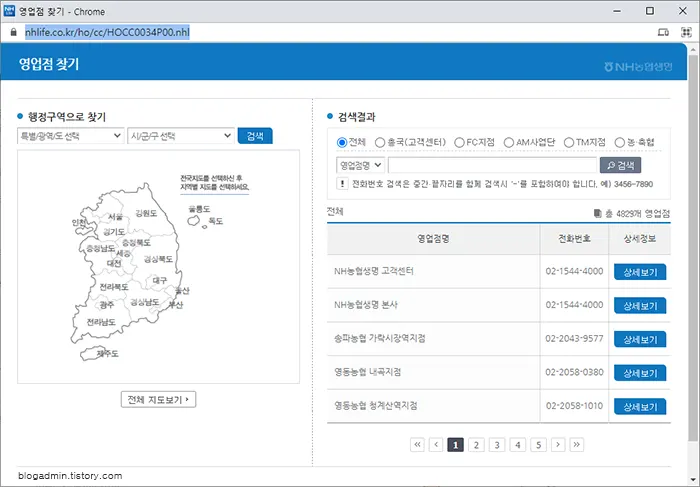View details for NH농협생명 고객센터
The width and height of the screenshot is (700, 487).
point(640,272)
